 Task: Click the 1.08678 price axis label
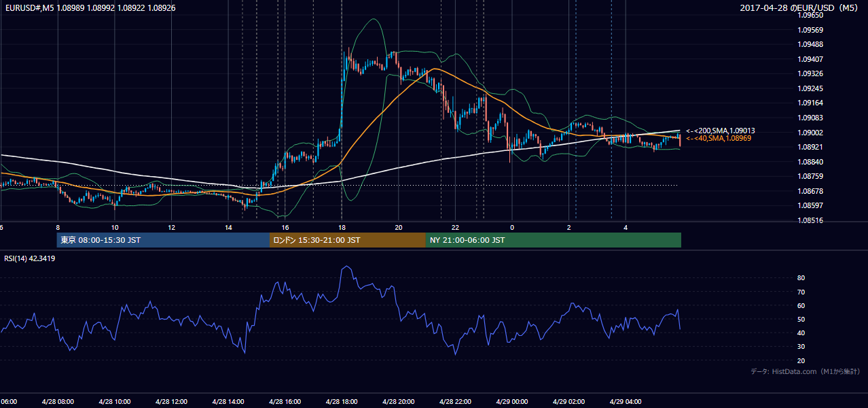click(811, 191)
